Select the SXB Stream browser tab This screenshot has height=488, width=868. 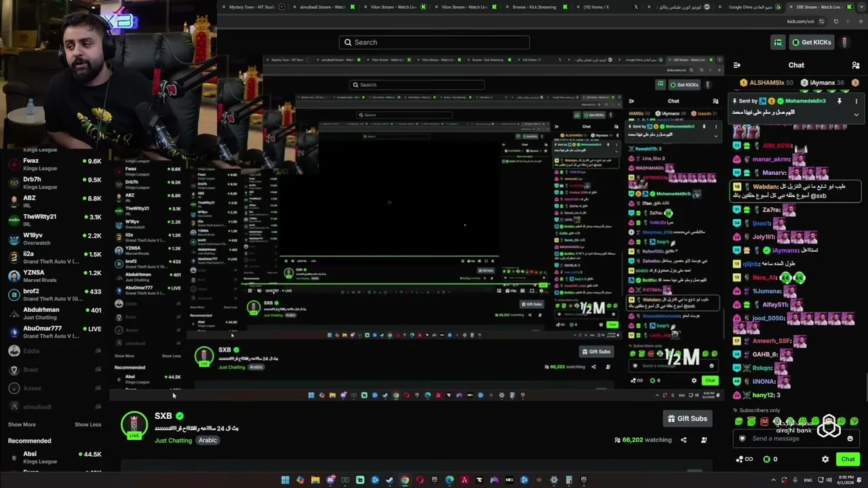(x=819, y=7)
